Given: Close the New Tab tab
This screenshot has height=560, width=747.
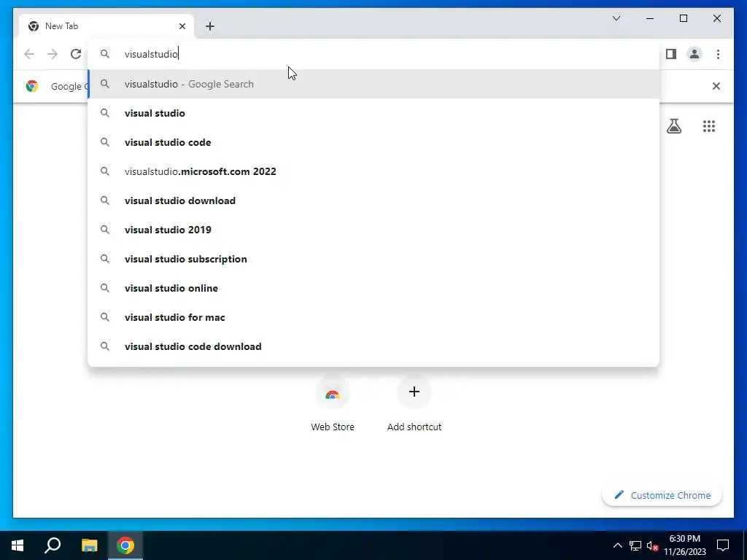Looking at the screenshot, I should pos(182,26).
